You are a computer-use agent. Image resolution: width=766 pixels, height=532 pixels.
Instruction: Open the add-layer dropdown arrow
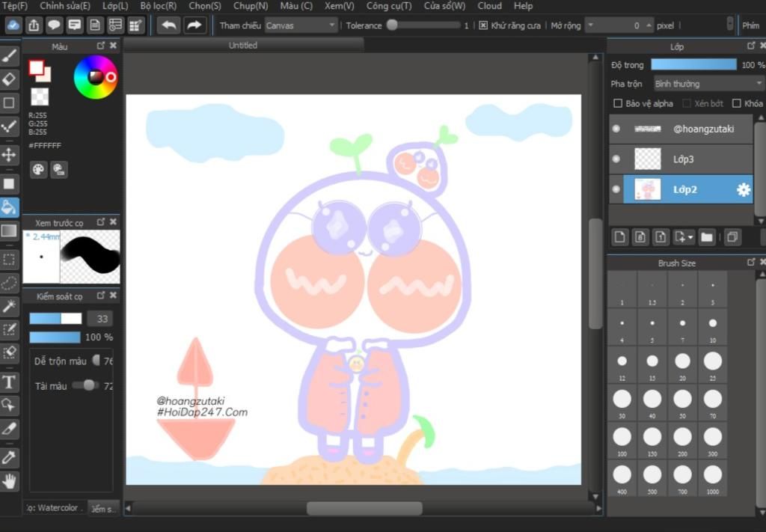pos(690,237)
